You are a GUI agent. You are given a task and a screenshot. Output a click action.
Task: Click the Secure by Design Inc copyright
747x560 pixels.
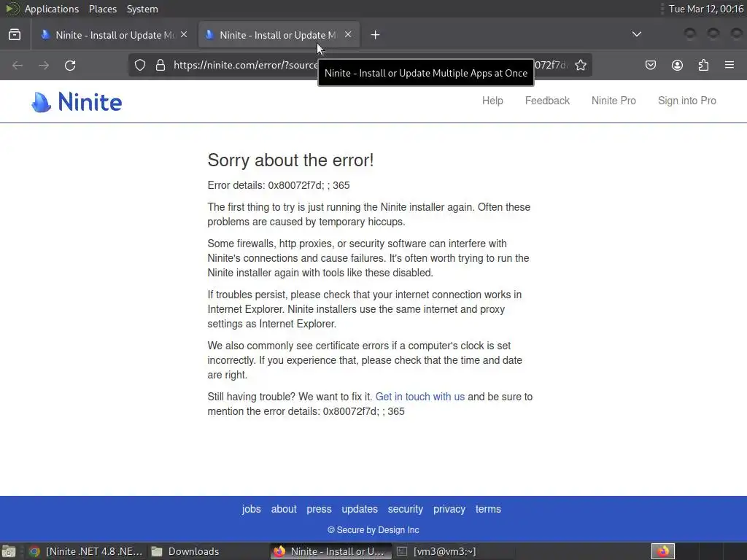coord(373,530)
